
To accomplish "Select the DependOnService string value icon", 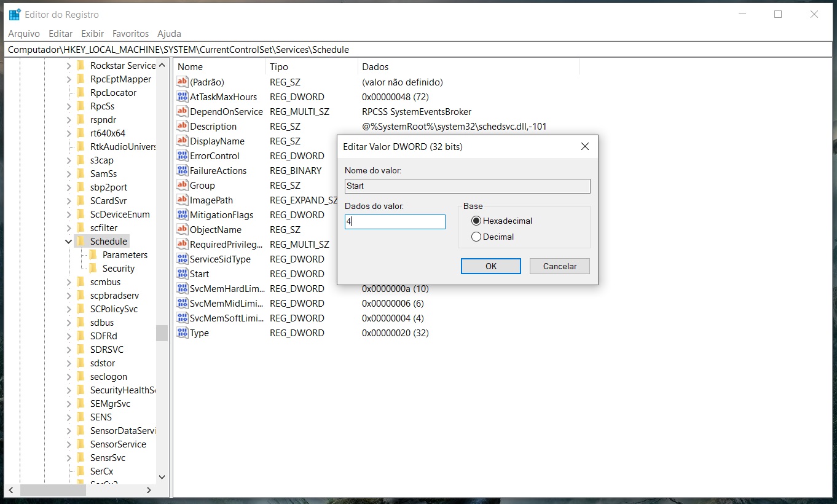I will click(182, 111).
